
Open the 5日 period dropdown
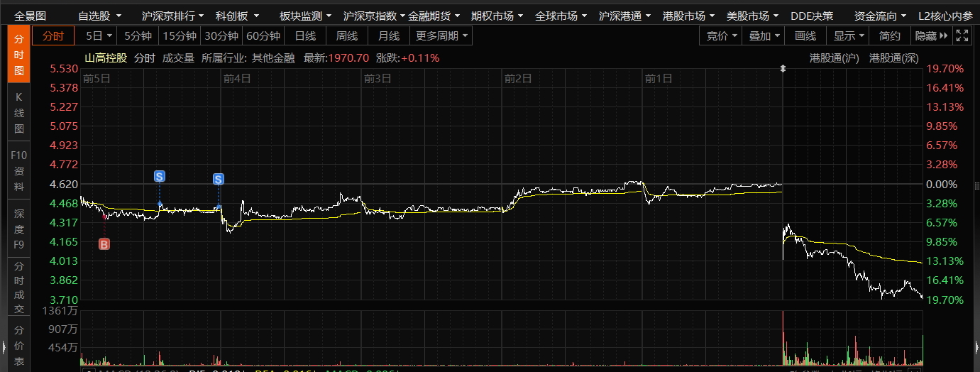point(99,35)
